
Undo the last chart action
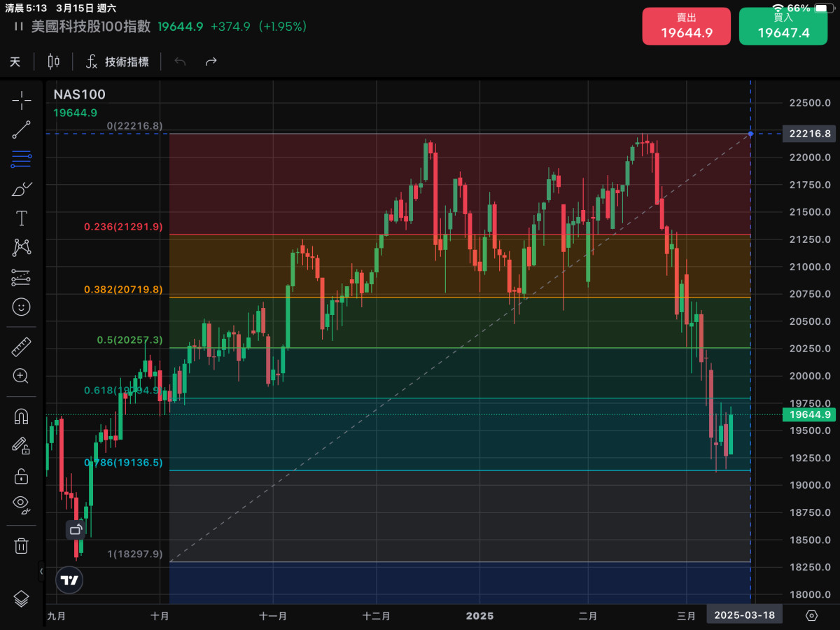[x=180, y=62]
